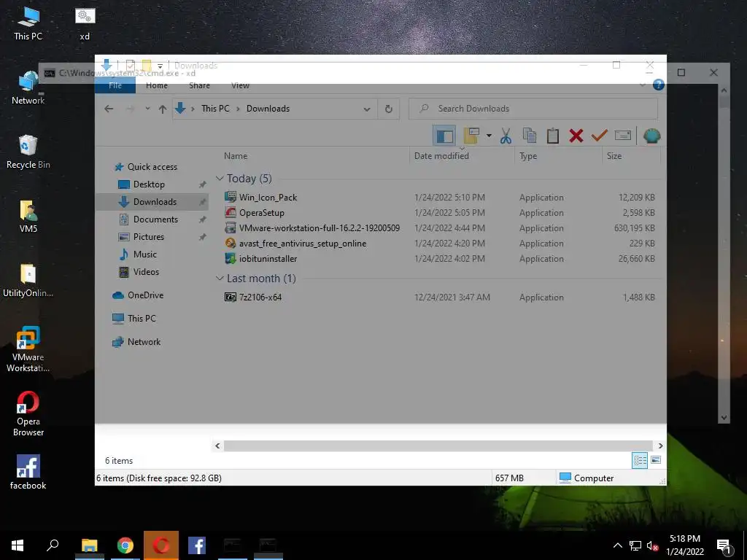Click the Search Downloads field
Image resolution: width=747 pixels, height=560 pixels.
click(x=533, y=109)
